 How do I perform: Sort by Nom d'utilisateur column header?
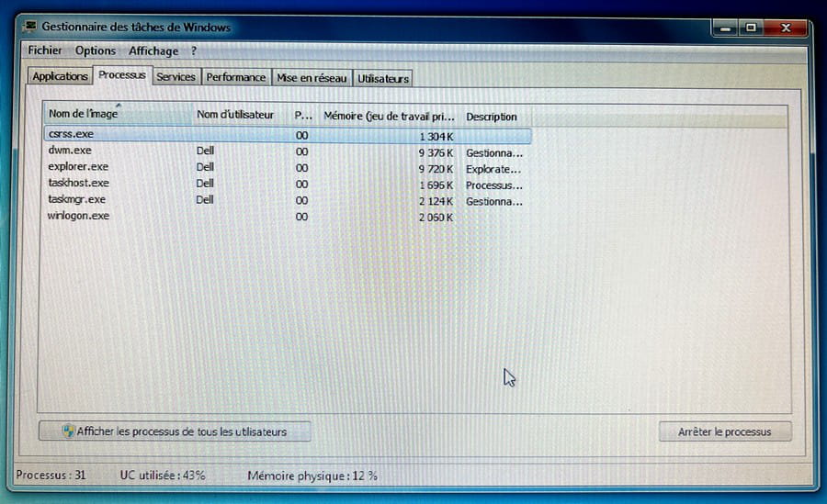241,115
